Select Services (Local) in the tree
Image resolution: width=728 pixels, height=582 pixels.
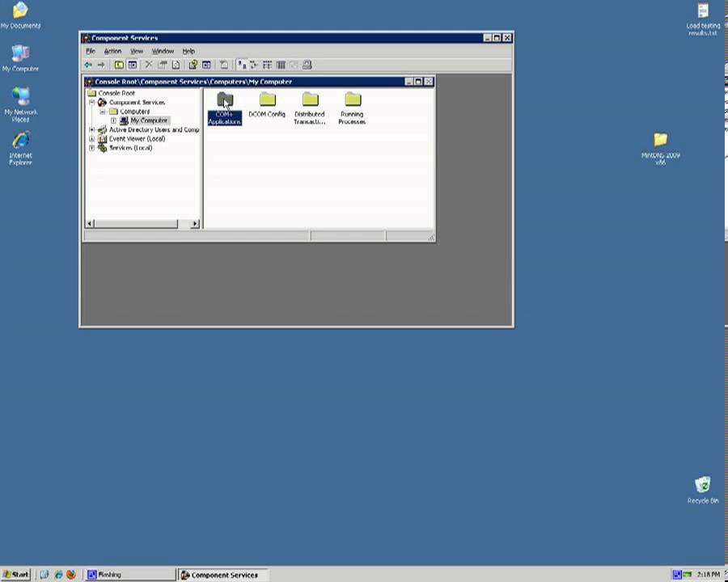(x=130, y=148)
